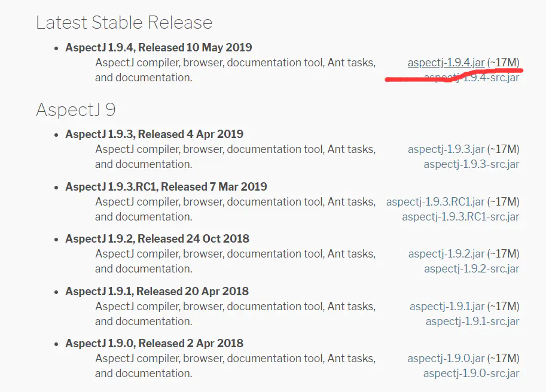Click the AspectJ 1.9.2 release title
Screen dimensions: 546x392
(x=157, y=238)
